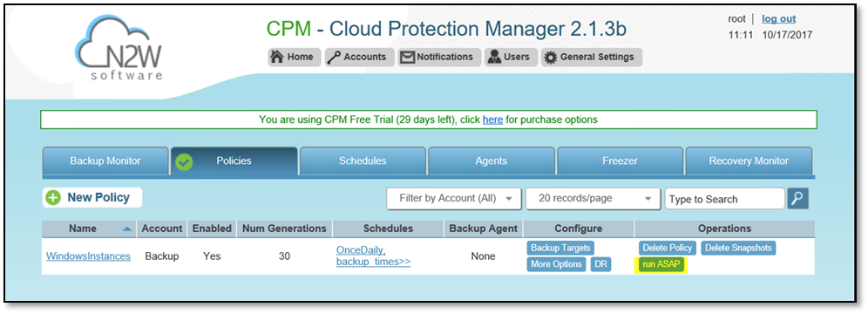Click the Backup Agent column header
Viewport: 868px width, 314px height.
484,229
